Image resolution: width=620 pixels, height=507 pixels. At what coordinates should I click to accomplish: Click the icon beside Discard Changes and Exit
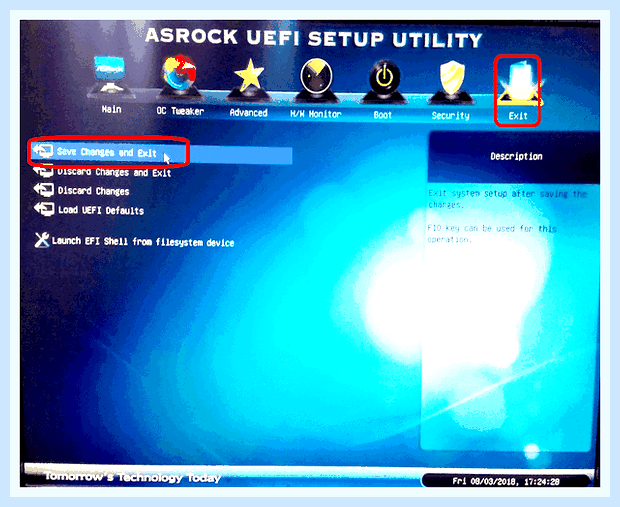pos(43,171)
